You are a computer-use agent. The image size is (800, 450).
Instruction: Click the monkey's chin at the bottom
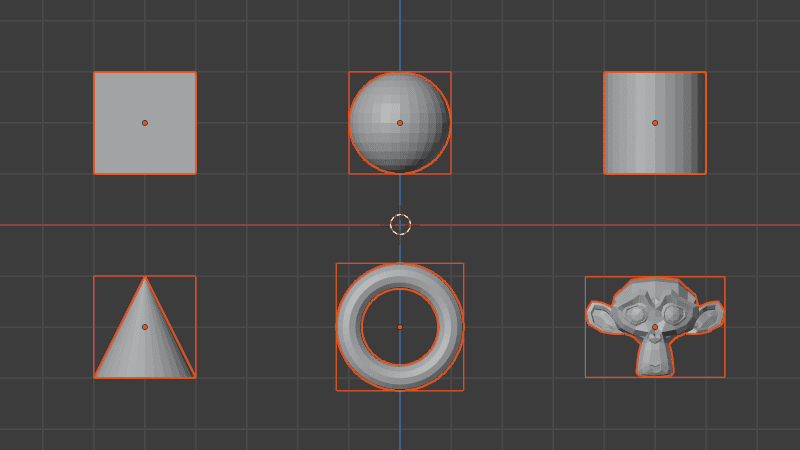point(655,369)
